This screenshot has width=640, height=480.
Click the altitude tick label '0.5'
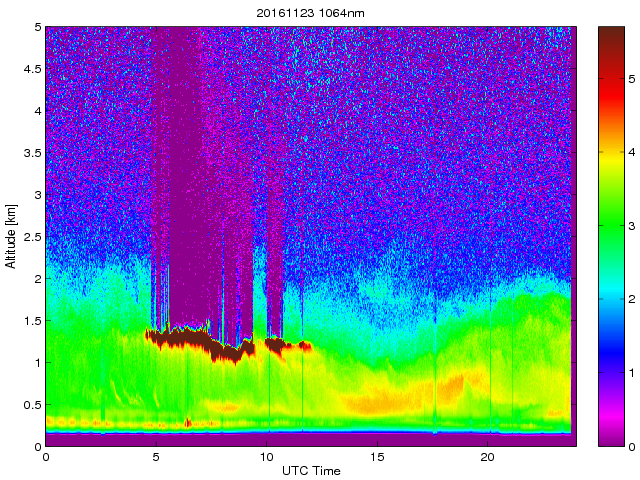pos(33,405)
